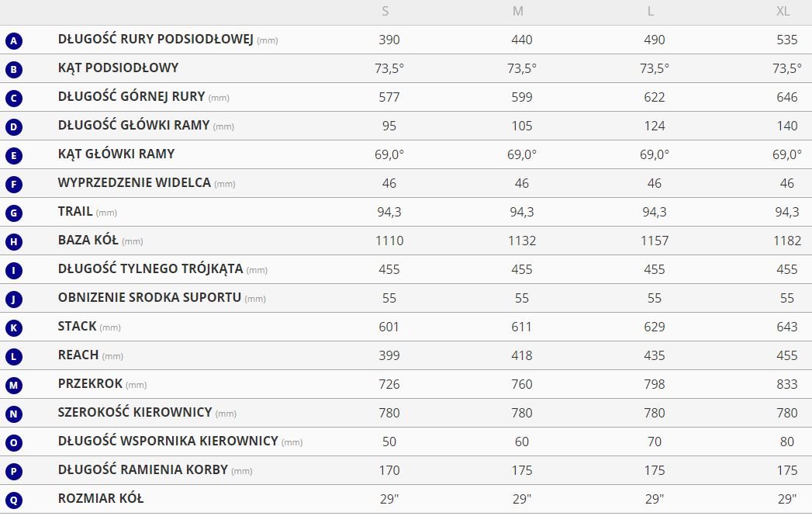Viewport: 812px width, 516px height.
Task: Click the Wyprzedzenie widelca row label
Action: click(134, 182)
